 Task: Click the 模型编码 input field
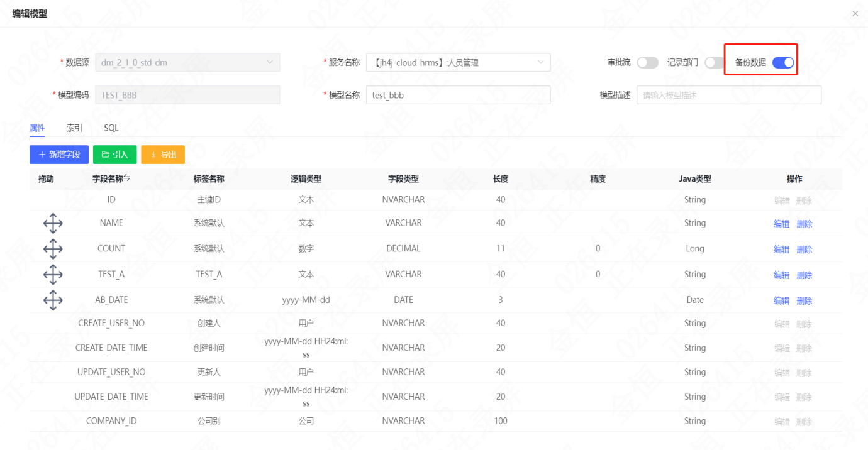coord(187,95)
